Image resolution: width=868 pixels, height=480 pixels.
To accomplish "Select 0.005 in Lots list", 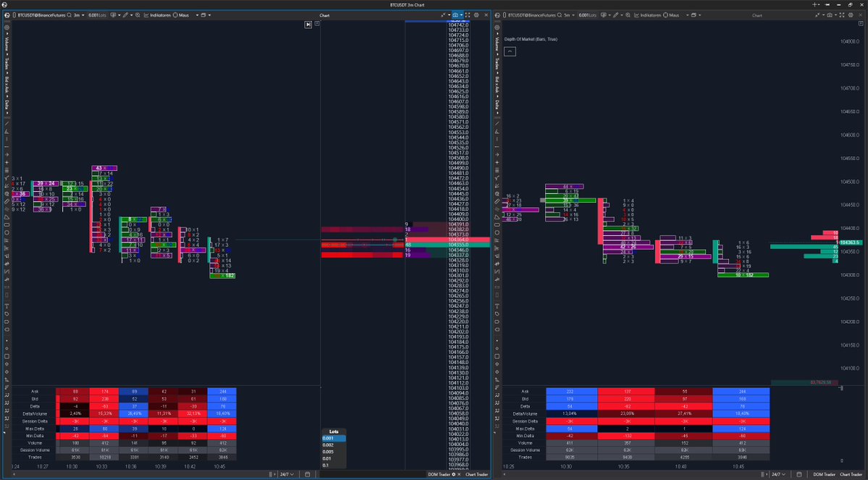I will click(x=334, y=452).
